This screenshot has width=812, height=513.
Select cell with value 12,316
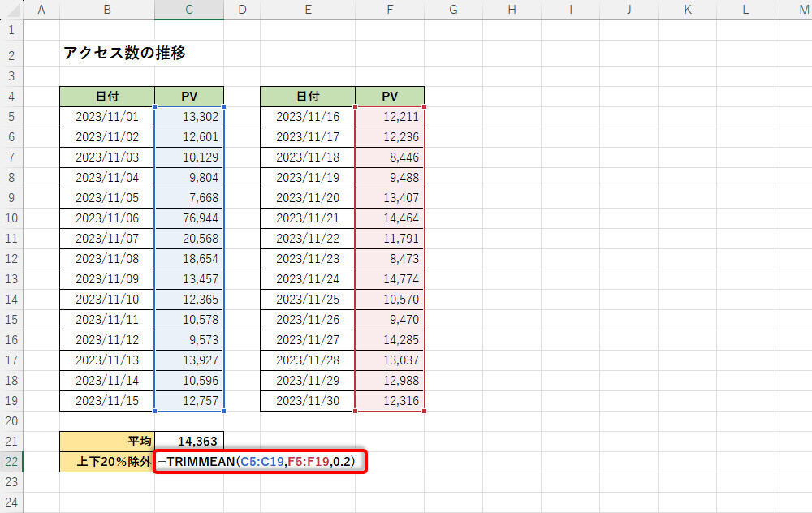point(390,401)
